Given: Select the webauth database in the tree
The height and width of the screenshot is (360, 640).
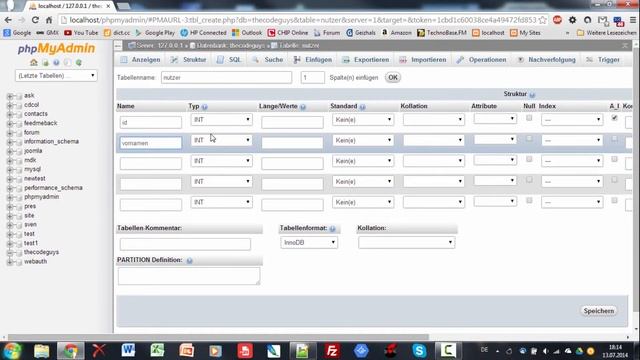Looking at the screenshot, I should pos(36,262).
